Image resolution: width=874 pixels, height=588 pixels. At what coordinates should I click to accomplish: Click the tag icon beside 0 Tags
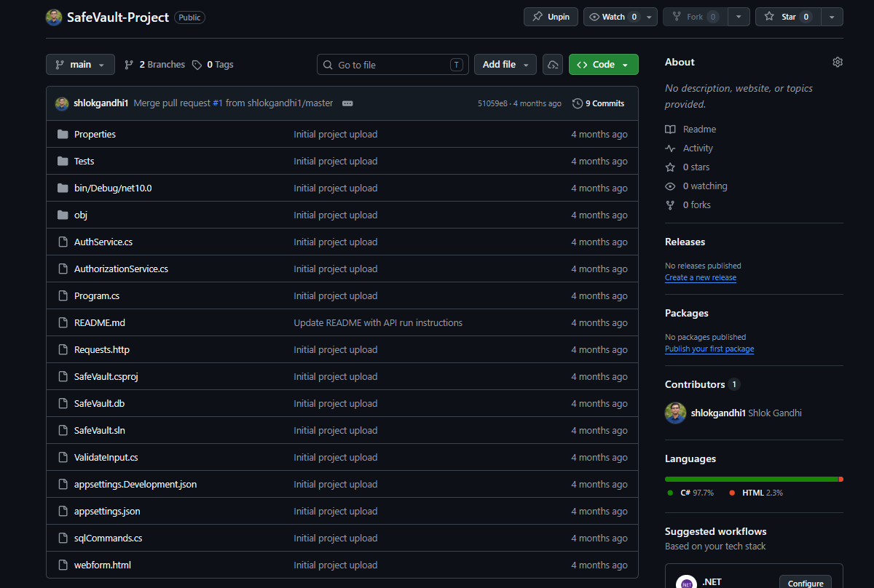point(197,65)
